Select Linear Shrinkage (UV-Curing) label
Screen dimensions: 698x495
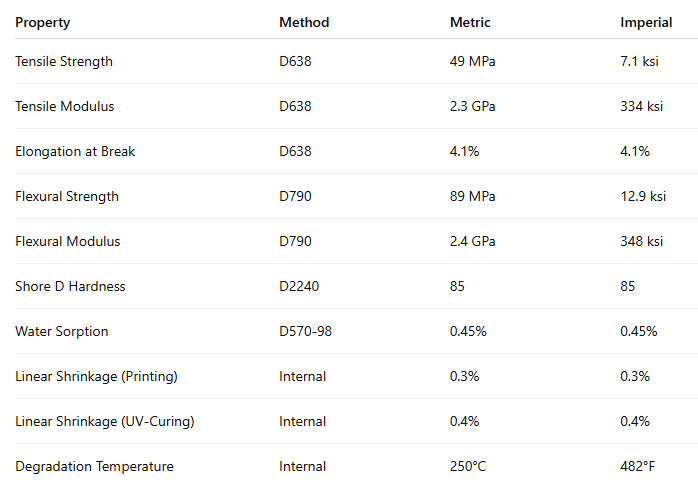click(105, 421)
